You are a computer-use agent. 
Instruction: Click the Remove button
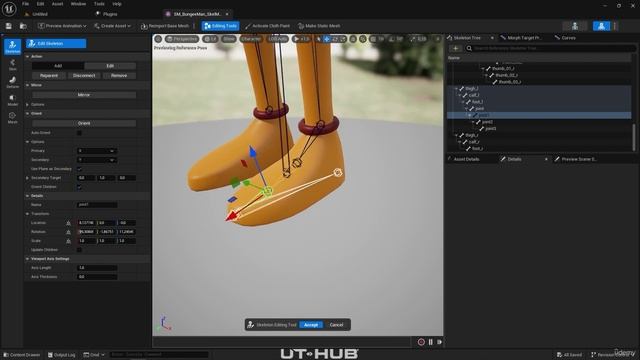(x=119, y=76)
